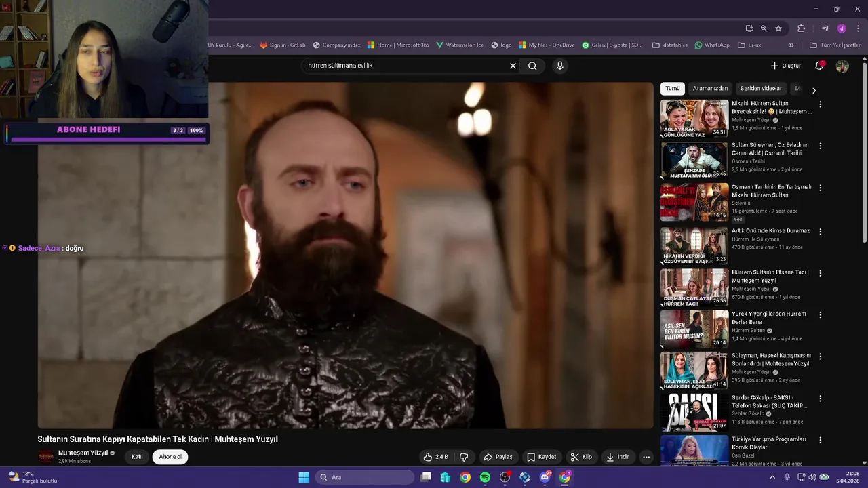Viewport: 868px width, 488px height.
Task: Open taskbar volume icon
Action: coord(812,477)
